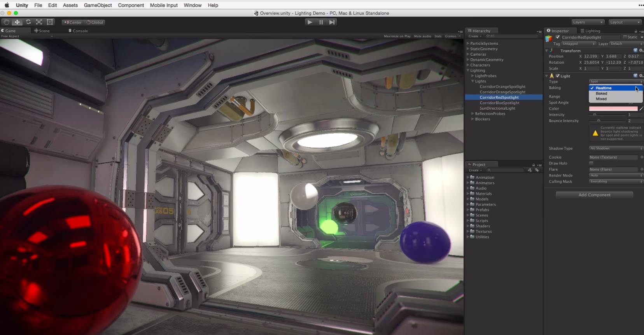Screen dimensions: 644x335
Task: Select the Scale tool in toolbar
Action: 39,22
